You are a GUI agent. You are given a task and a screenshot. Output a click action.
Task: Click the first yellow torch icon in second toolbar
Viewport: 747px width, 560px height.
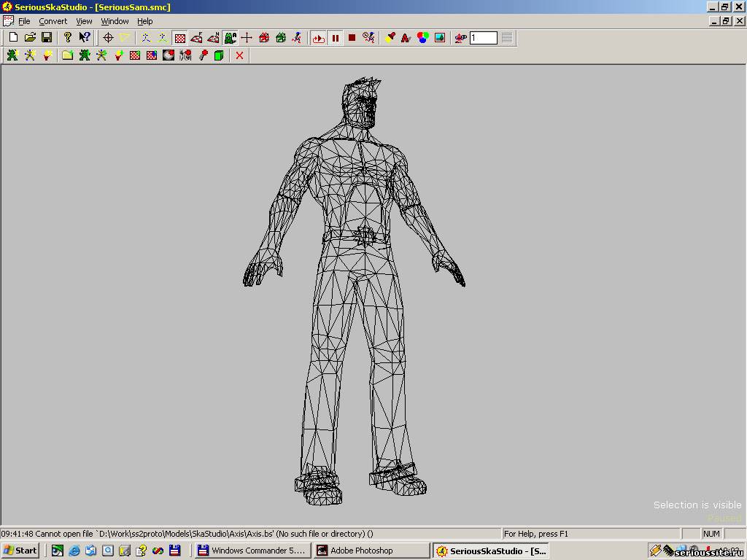point(47,55)
